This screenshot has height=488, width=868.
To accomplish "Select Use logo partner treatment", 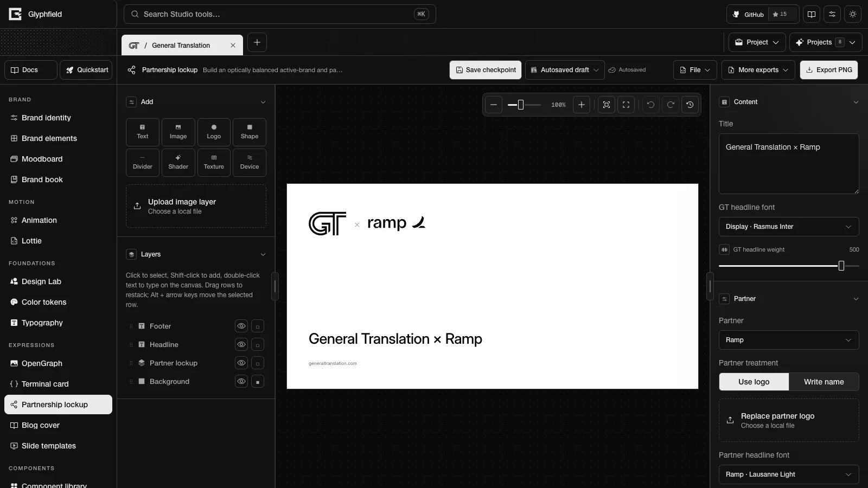I will [x=754, y=382].
